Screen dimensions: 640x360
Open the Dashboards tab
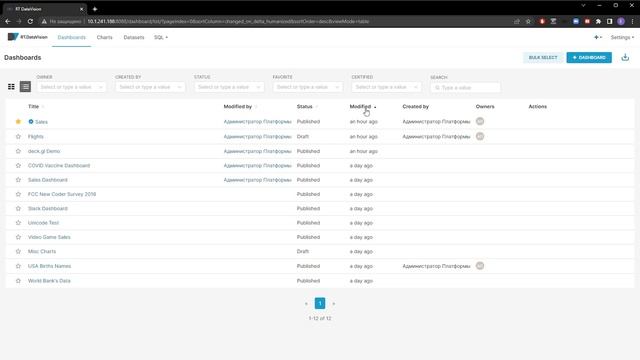point(71,37)
